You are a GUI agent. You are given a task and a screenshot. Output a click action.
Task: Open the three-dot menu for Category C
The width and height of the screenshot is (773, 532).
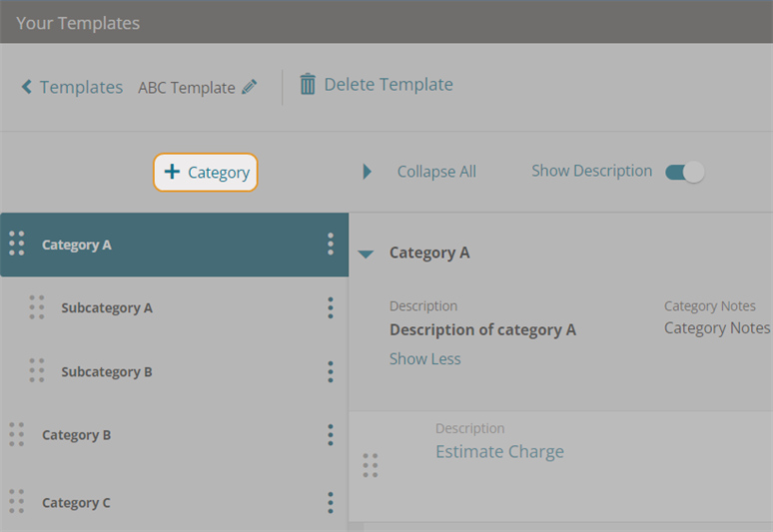click(x=331, y=502)
